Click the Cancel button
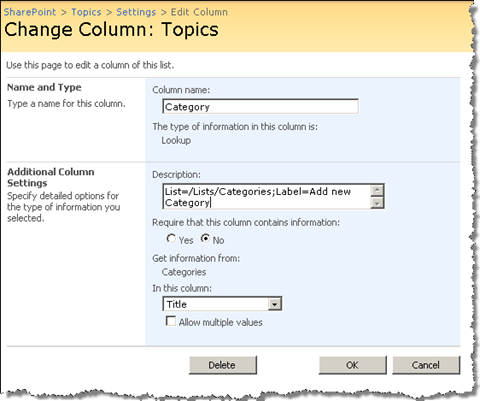 pyautogui.click(x=426, y=365)
